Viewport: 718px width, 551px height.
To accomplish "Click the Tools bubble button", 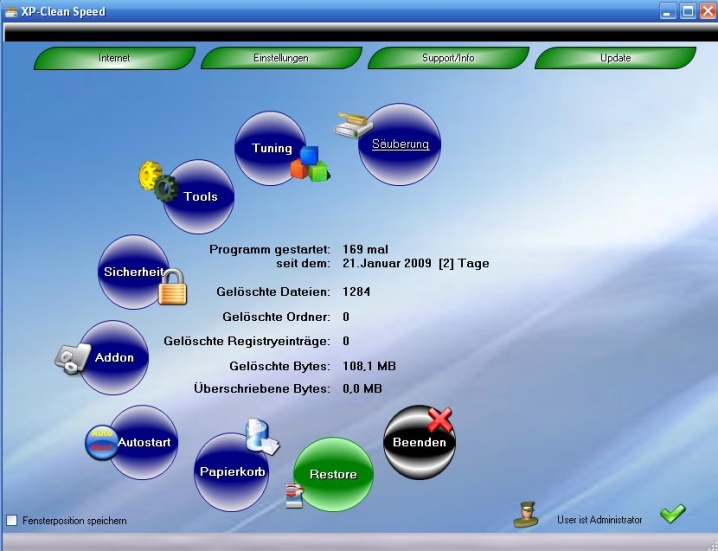I will [x=201, y=197].
